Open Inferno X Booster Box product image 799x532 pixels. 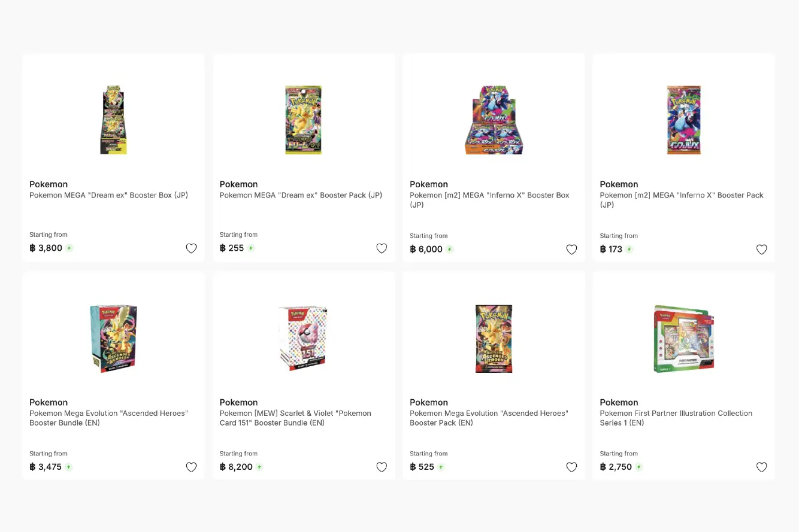coord(494,120)
